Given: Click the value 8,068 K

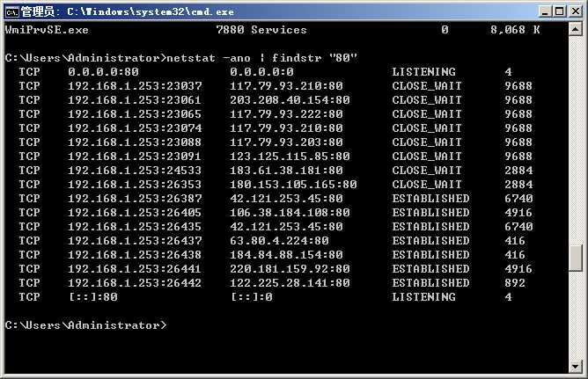Looking at the screenshot, I should pyautogui.click(x=515, y=30).
